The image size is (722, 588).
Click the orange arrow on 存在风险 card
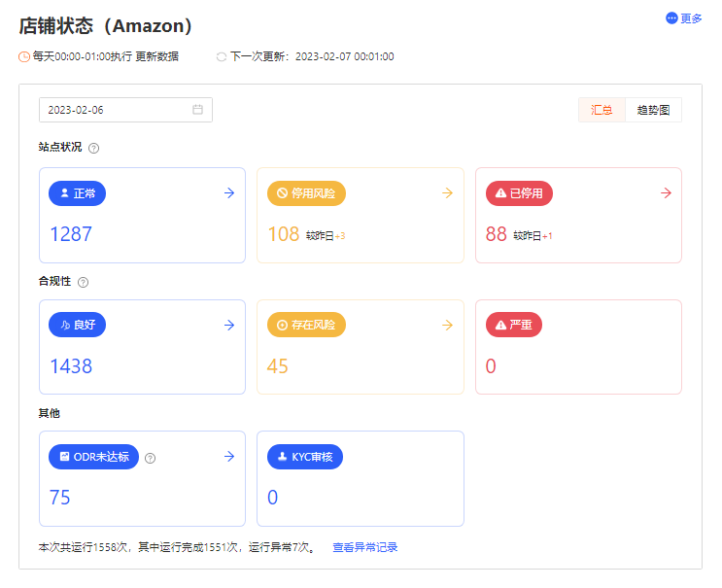447,325
